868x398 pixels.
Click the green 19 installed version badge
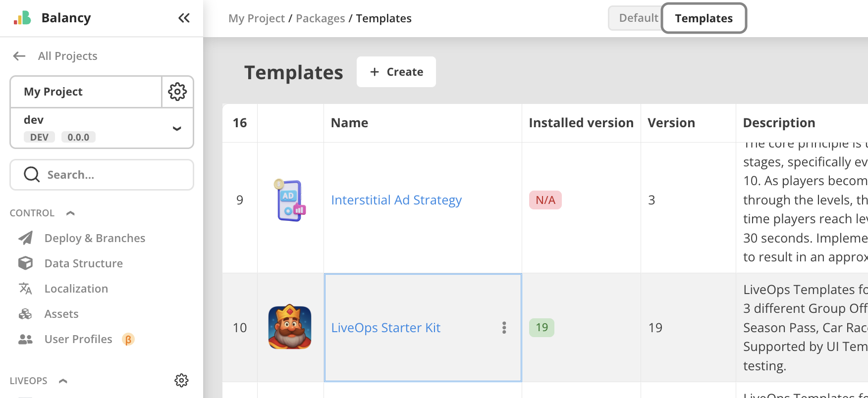pyautogui.click(x=542, y=327)
